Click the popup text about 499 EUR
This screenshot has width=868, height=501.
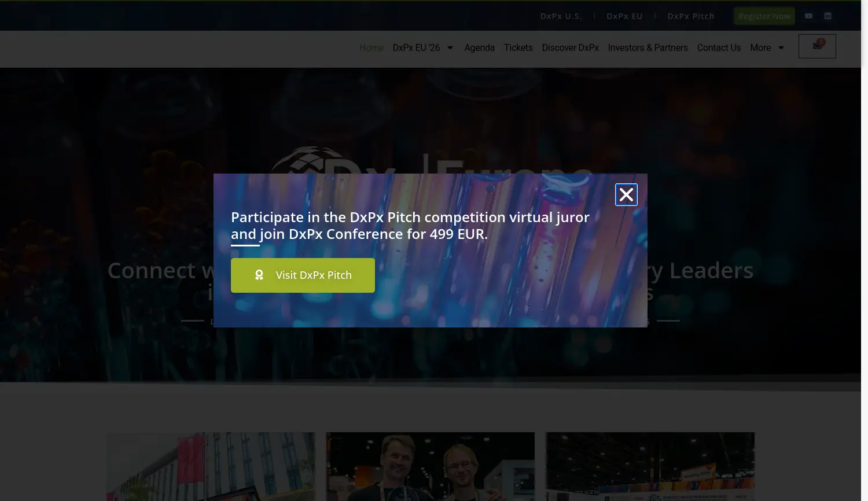click(x=410, y=226)
